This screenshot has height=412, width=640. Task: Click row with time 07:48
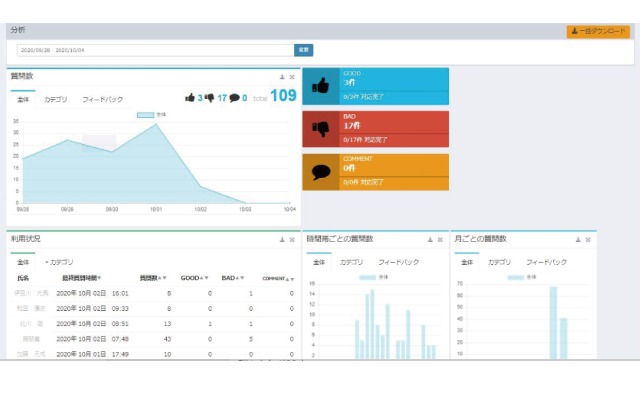tap(153, 339)
